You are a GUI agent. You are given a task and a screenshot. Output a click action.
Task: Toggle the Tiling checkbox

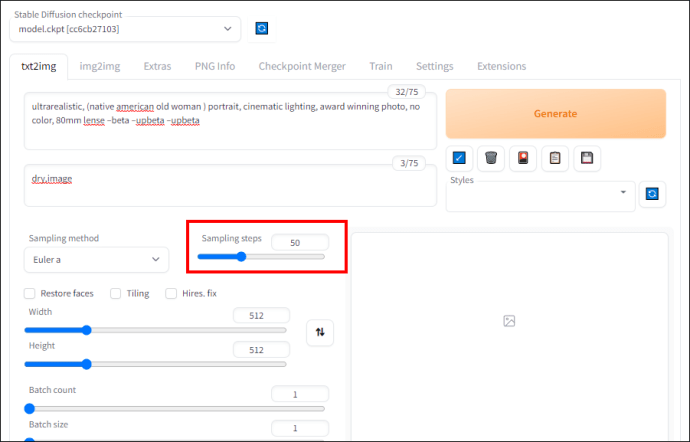(115, 294)
